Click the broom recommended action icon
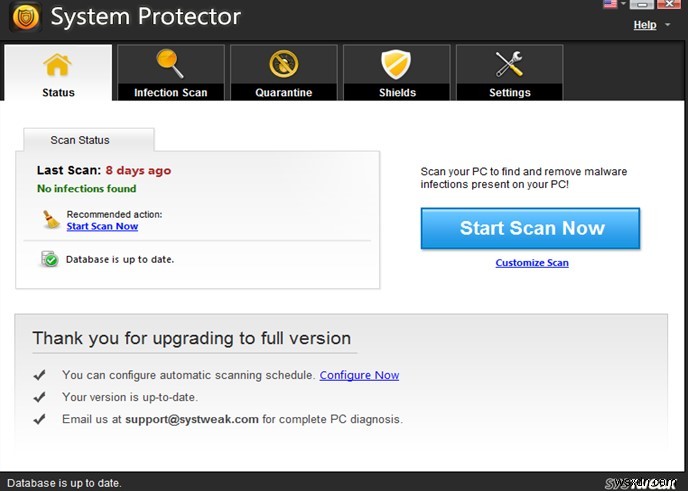Image resolution: width=688 pixels, height=492 pixels. tap(51, 219)
